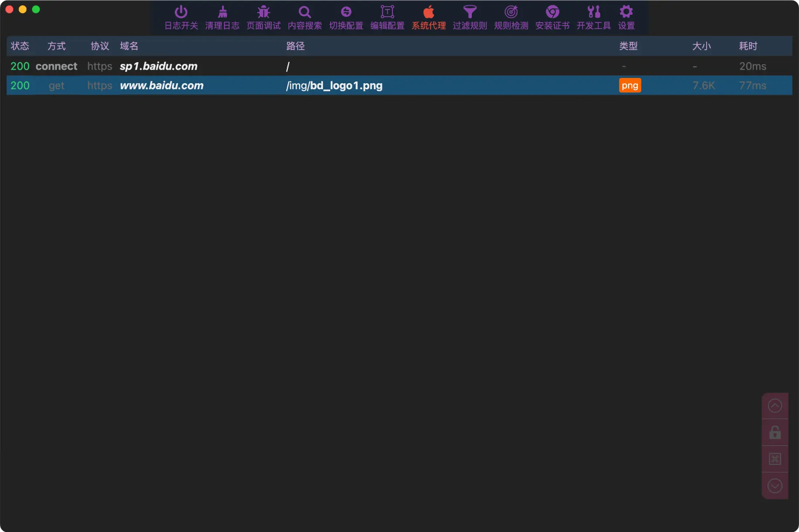The image size is (799, 532).
Task: Toggle 系统代理 system proxy
Action: tap(429, 12)
